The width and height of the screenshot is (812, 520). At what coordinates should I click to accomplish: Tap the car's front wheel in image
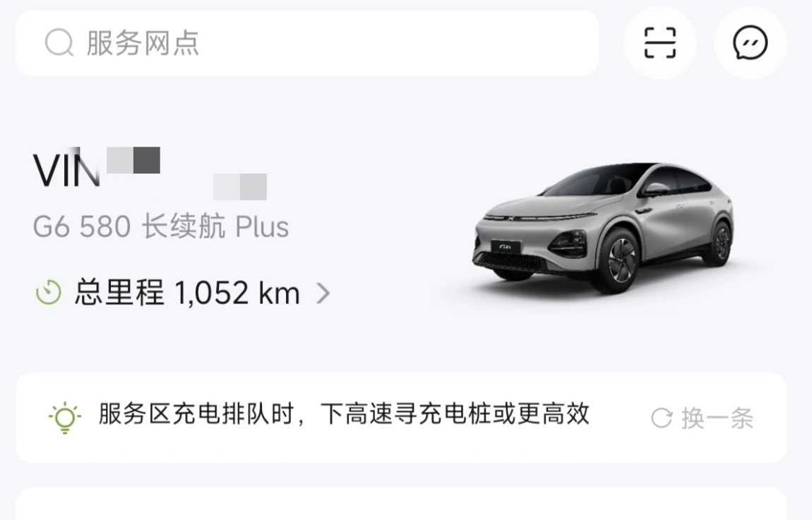tap(620, 260)
